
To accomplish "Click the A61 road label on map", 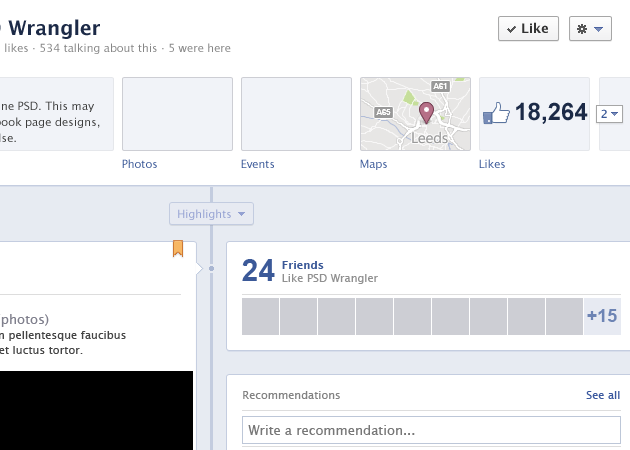I will (x=440, y=86).
